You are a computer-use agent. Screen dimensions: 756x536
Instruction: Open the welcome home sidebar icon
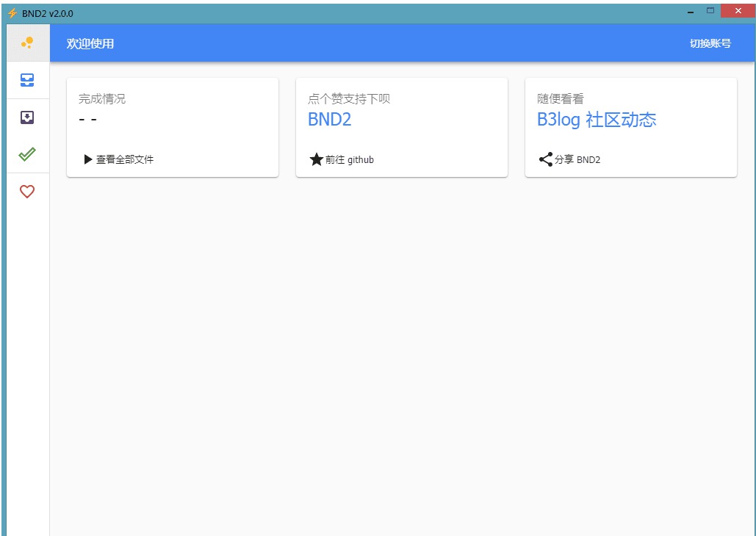coord(27,43)
